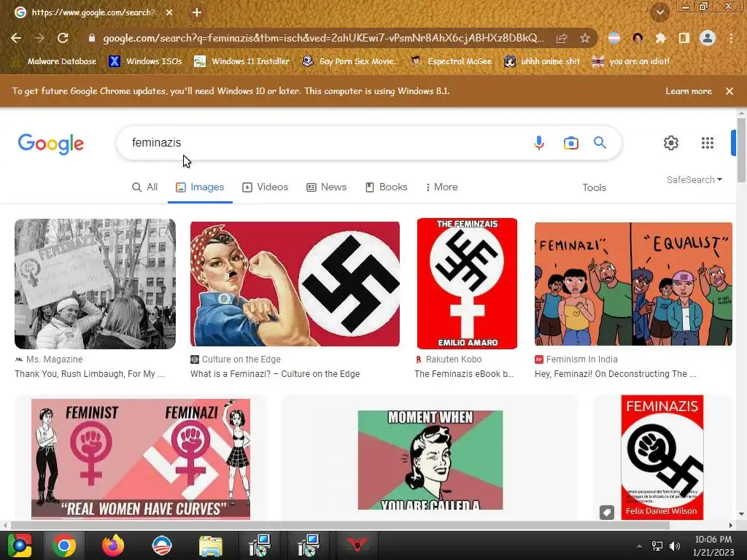Launch Firefox from the taskbar
The image size is (747, 560).
(x=112, y=545)
